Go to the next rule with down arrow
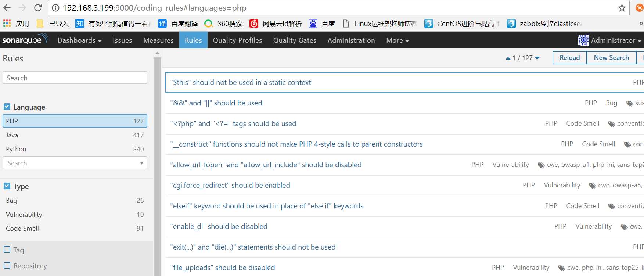644x276 pixels. (537, 58)
